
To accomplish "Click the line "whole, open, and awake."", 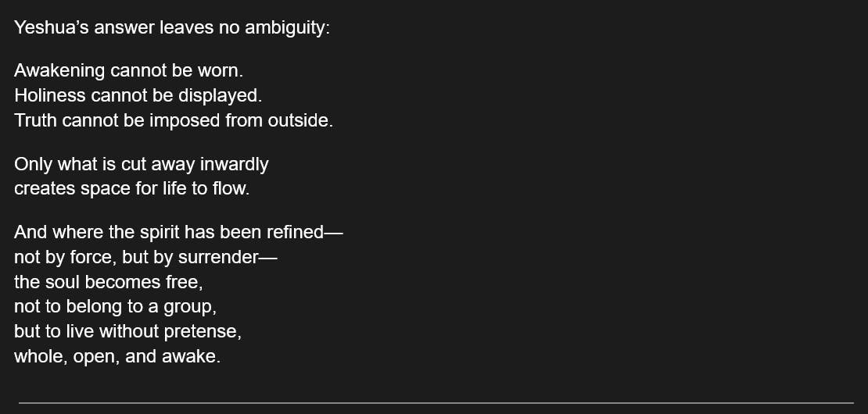I will click(117, 357).
